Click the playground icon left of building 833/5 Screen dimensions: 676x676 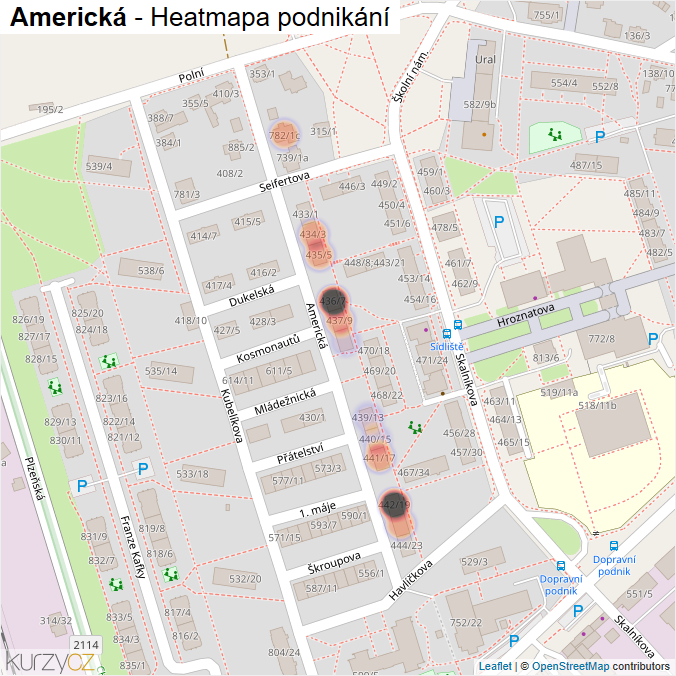[116, 585]
